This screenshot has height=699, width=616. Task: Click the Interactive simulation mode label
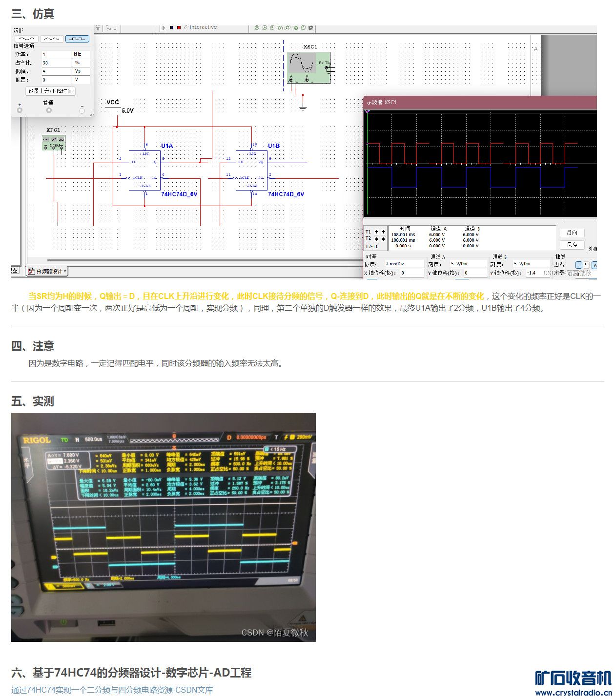(203, 27)
